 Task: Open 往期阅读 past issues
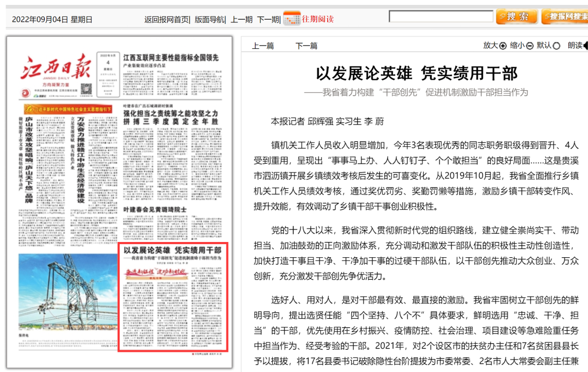[x=317, y=19]
